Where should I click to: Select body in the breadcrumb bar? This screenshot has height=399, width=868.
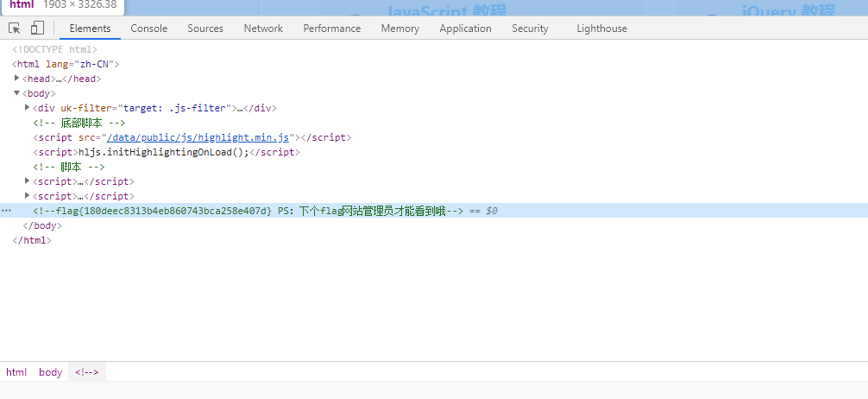point(50,372)
